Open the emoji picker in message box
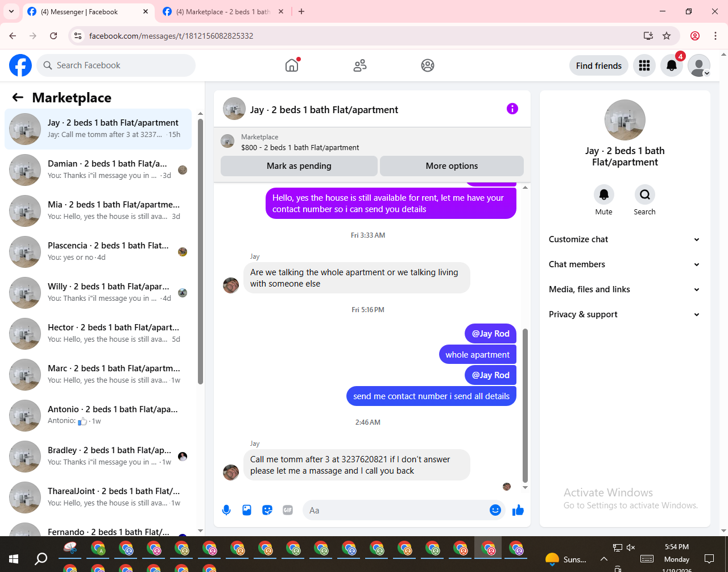Image resolution: width=728 pixels, height=572 pixels. point(495,510)
